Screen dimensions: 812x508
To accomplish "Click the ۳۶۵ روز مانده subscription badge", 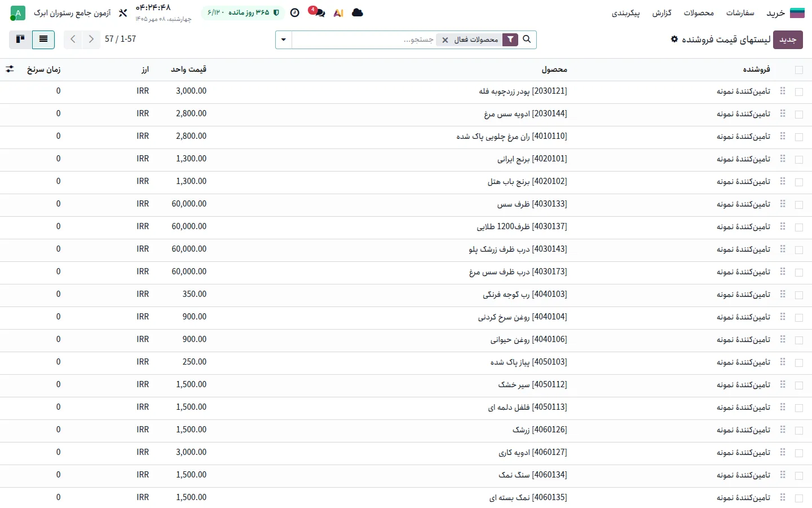I will pos(244,12).
